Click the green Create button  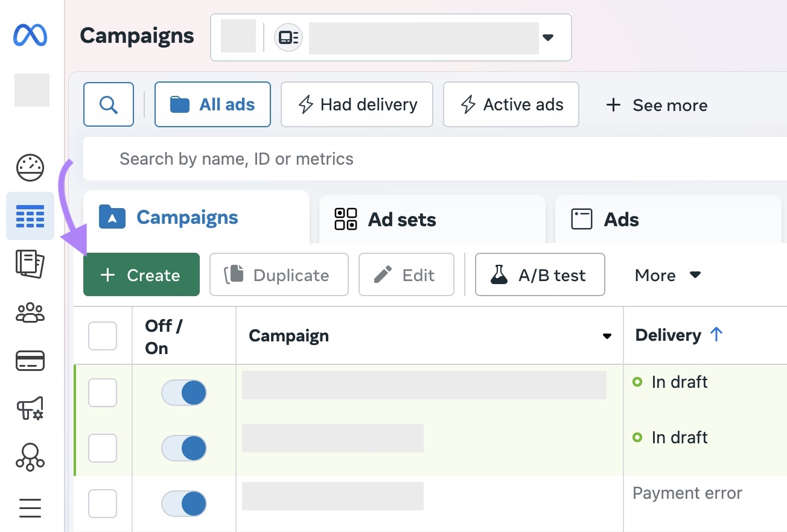point(141,274)
